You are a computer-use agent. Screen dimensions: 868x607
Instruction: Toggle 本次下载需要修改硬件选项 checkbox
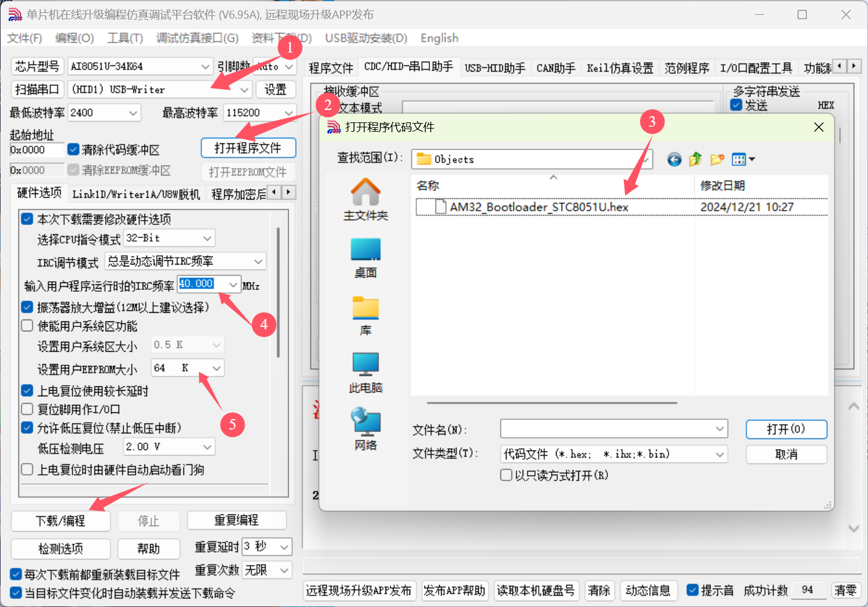pos(27,219)
